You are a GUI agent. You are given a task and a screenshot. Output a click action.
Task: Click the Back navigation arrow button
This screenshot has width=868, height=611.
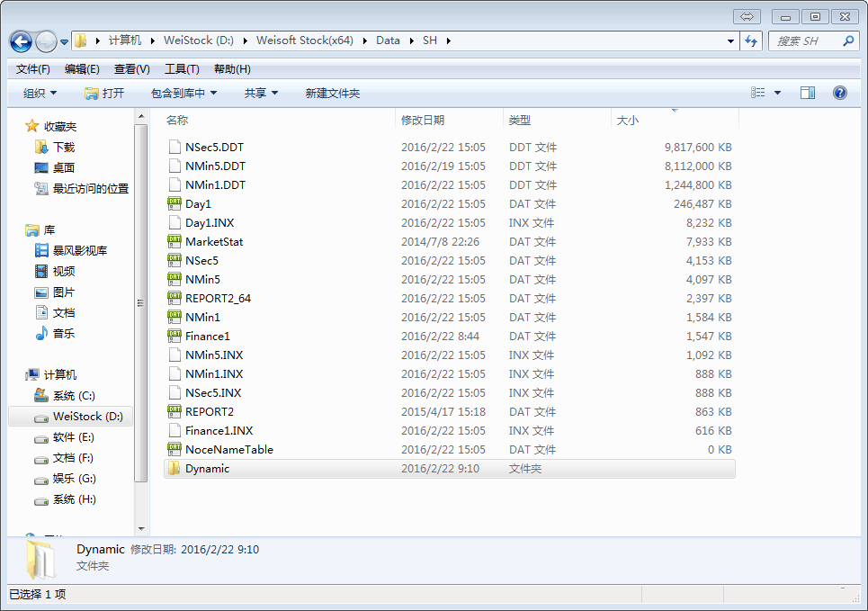(x=21, y=41)
